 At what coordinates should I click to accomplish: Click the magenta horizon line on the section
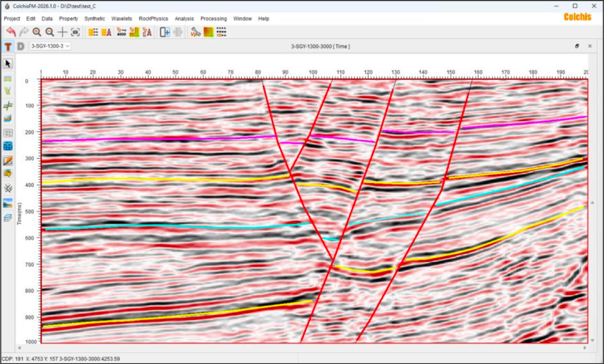point(168,139)
